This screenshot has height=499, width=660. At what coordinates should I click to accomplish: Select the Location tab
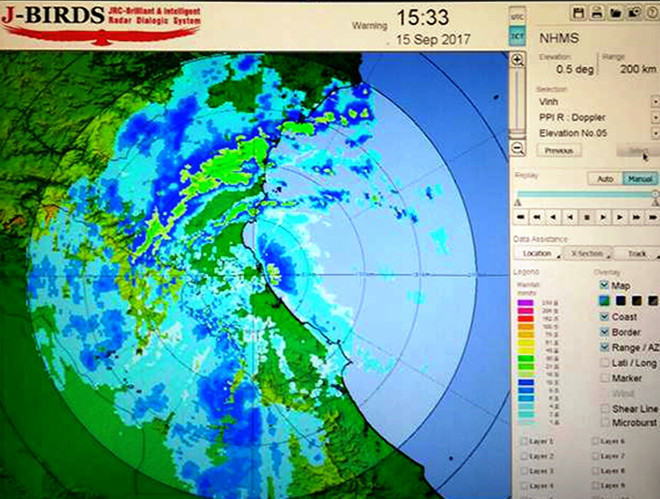pos(537,254)
